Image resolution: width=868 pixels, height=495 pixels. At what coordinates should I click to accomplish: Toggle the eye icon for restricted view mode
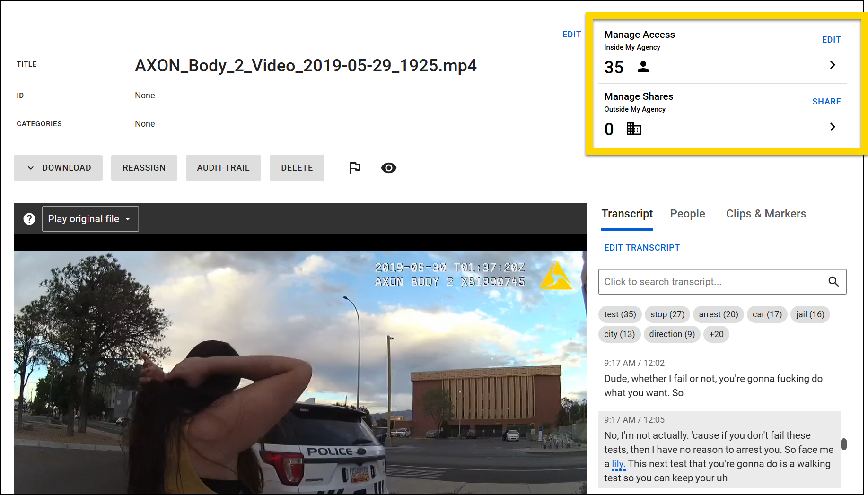point(388,168)
